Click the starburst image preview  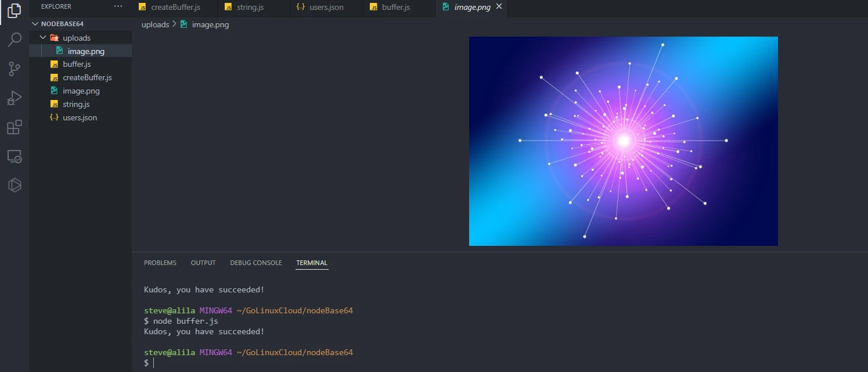(623, 141)
